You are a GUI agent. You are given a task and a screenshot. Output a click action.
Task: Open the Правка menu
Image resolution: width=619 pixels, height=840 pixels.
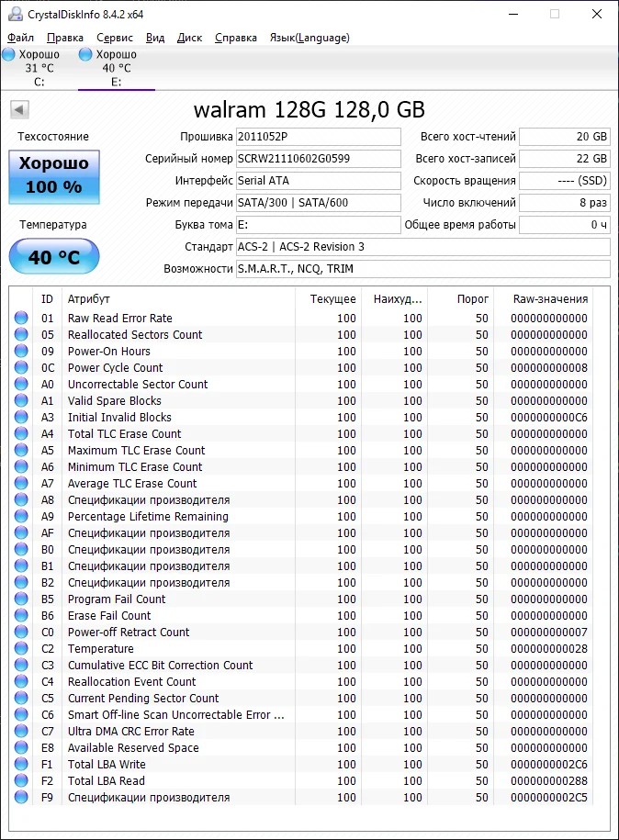tap(65, 38)
